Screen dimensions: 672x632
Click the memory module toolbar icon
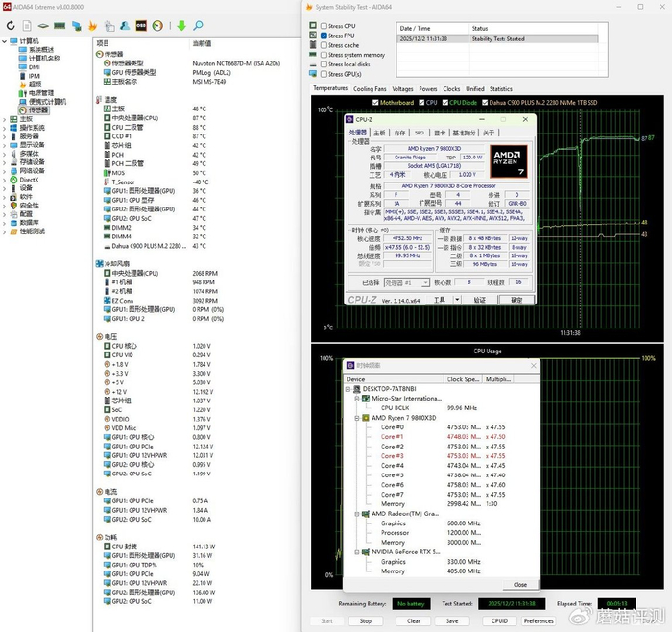click(60, 25)
